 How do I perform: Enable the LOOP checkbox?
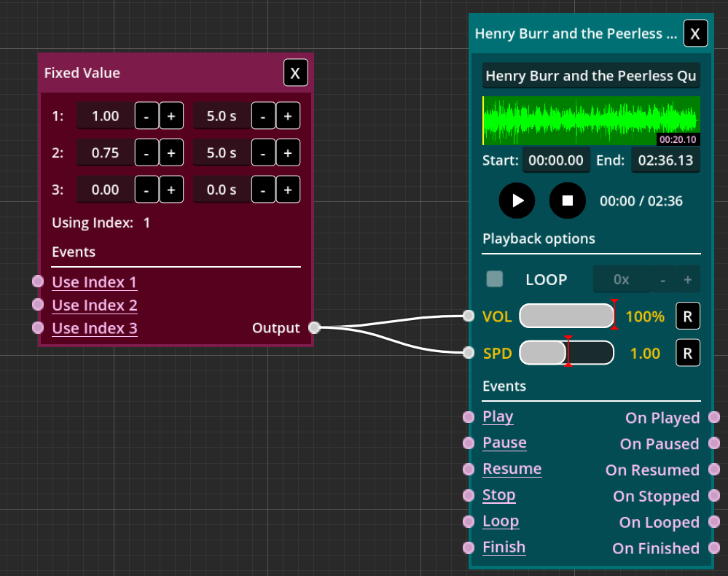[495, 279]
